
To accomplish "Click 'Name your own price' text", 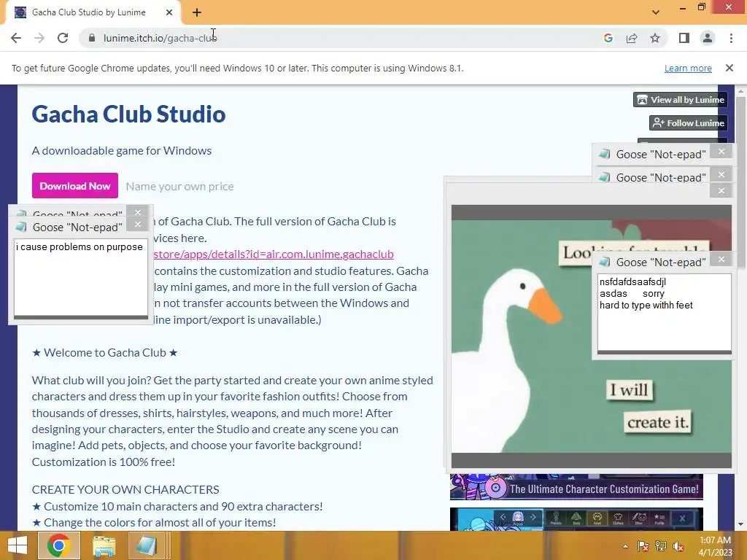I will pos(179,186).
